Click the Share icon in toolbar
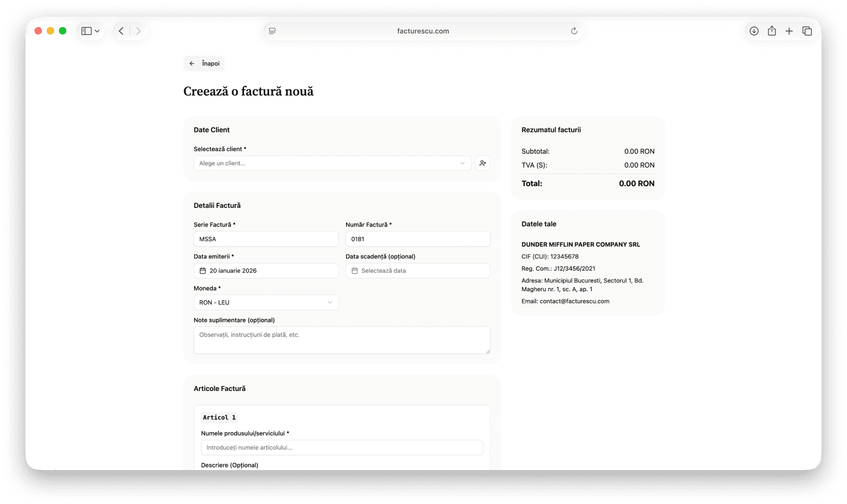847x504 pixels. click(x=772, y=31)
